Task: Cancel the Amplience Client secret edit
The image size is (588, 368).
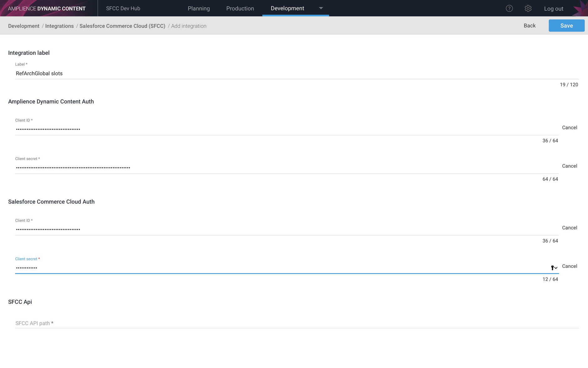Action: click(569, 166)
